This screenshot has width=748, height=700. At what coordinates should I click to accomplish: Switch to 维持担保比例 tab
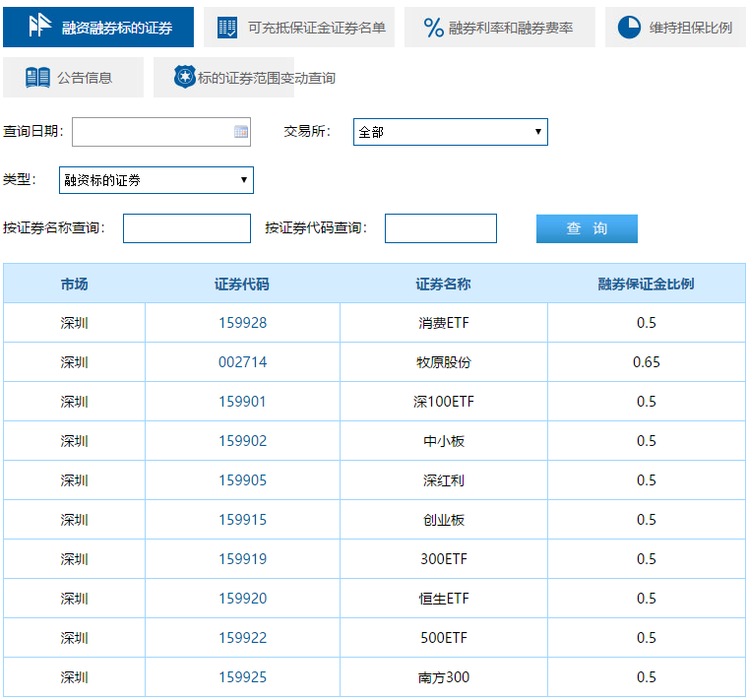(x=675, y=28)
